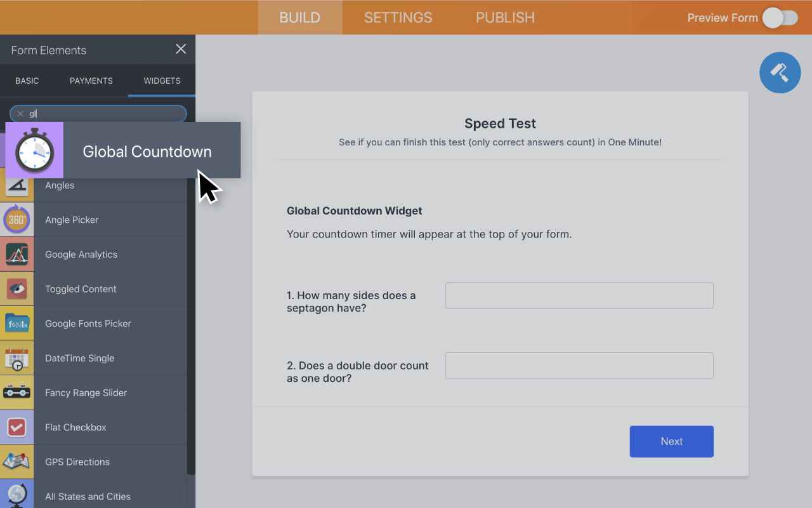Choose the DateTime Single calendar icon

coord(17,358)
